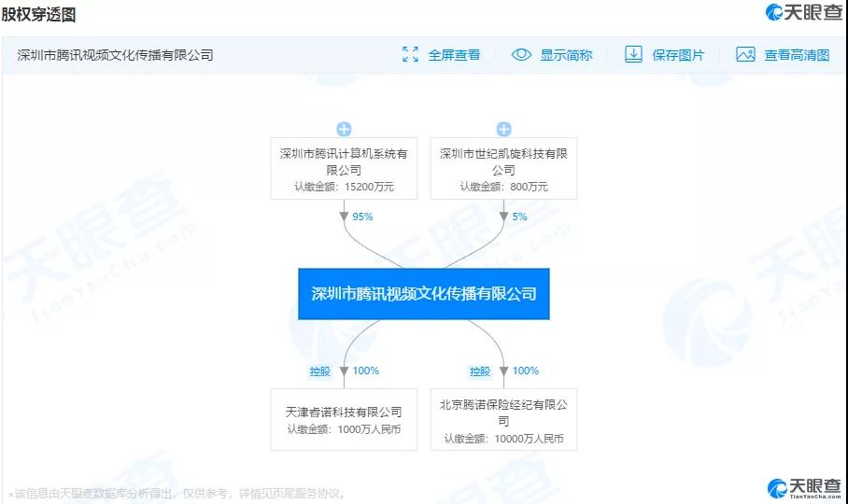Viewport: 848px width, 504px height.
Task: Click 控股 tag beside 北京腾诺 arrow
Action: click(480, 371)
